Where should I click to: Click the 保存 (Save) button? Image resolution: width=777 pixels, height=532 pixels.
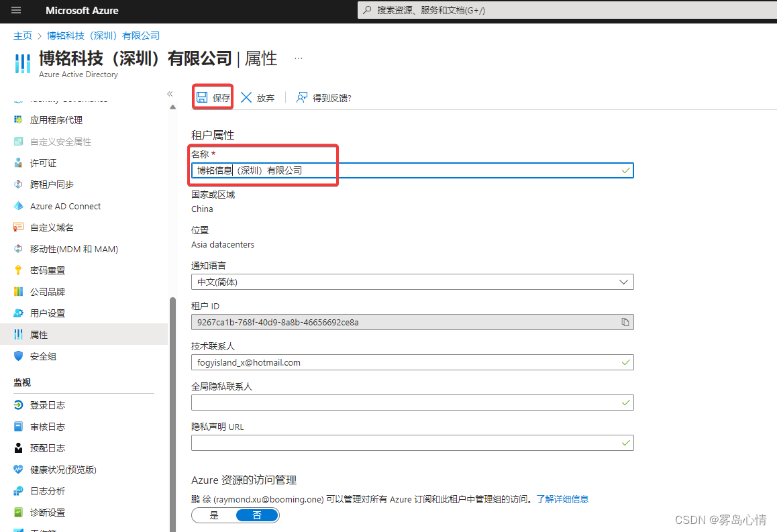click(213, 97)
